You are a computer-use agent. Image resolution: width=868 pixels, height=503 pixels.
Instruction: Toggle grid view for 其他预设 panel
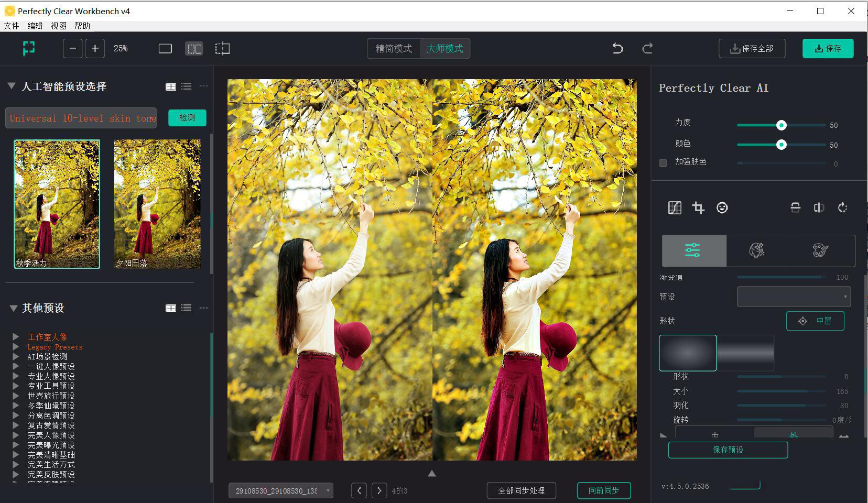click(x=171, y=308)
